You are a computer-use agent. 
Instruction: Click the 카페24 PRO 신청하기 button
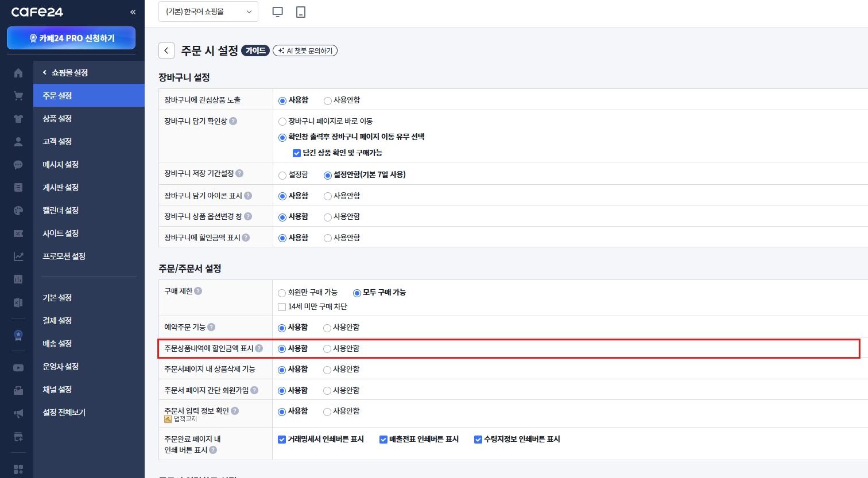71,38
